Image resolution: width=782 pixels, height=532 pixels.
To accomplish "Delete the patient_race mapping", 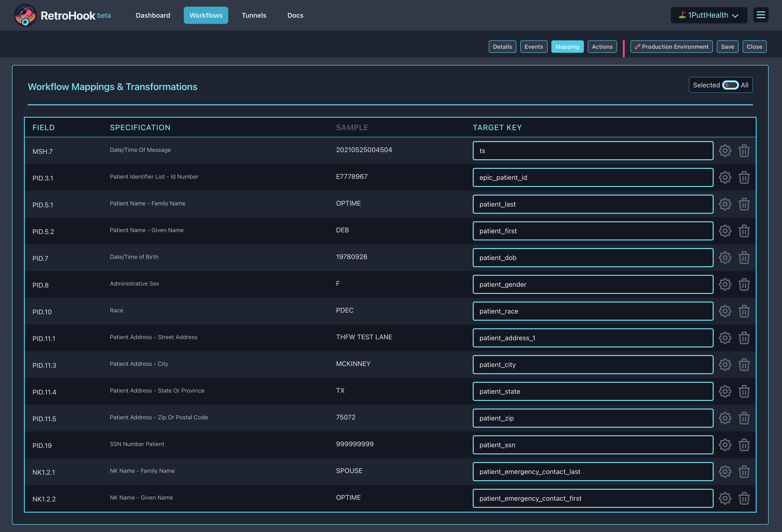I will click(x=744, y=311).
